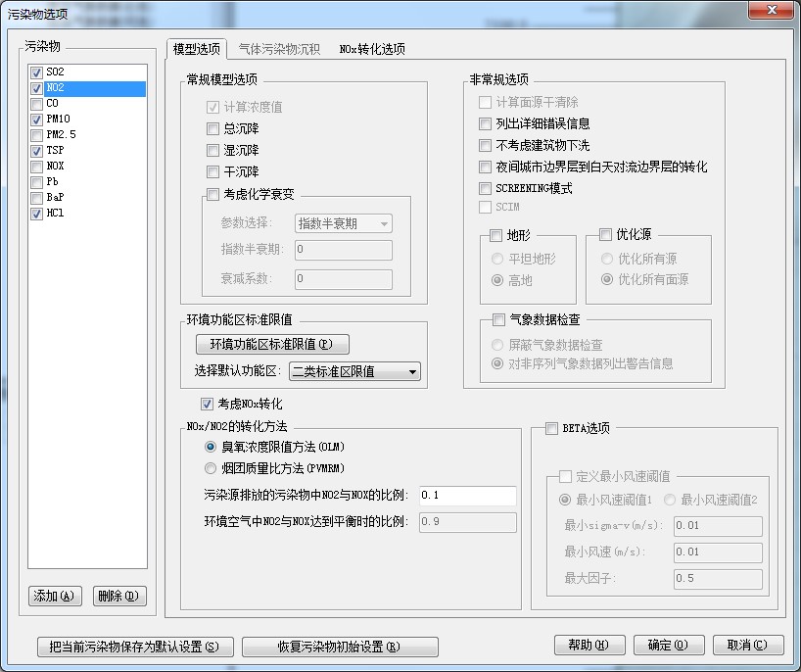Enable the 总沉降 option
801x672 pixels.
coord(213,129)
